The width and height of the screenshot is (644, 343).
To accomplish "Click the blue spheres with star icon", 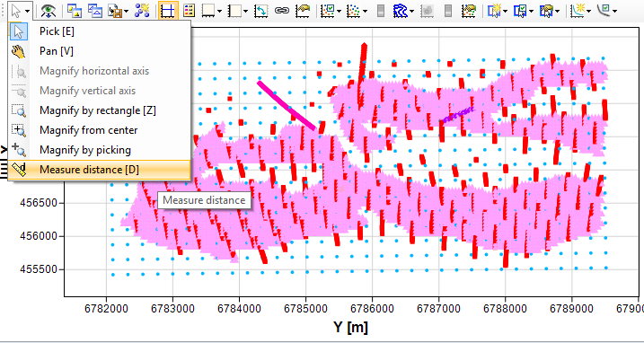I will point(142,10).
